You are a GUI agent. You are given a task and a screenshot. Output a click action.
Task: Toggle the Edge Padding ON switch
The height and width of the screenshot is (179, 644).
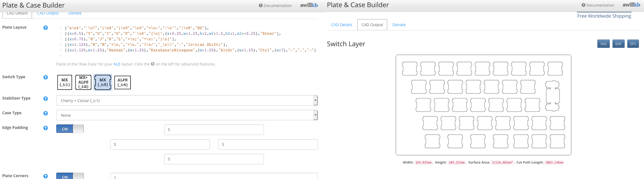70,129
